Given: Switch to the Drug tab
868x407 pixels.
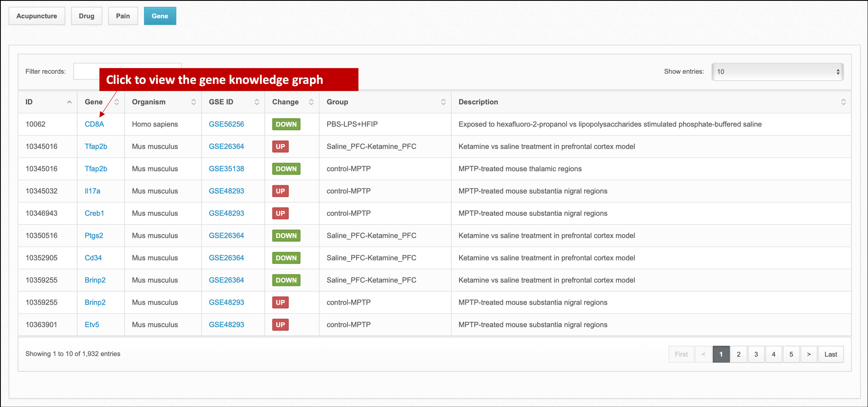Looking at the screenshot, I should pos(87,16).
